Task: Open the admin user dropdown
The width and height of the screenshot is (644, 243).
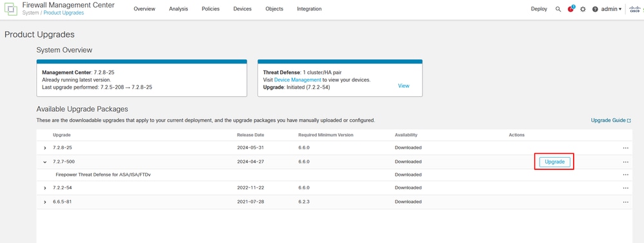Action: click(611, 9)
